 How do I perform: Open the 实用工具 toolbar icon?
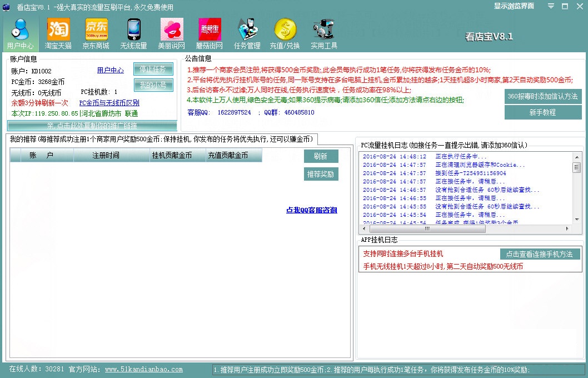[323, 33]
